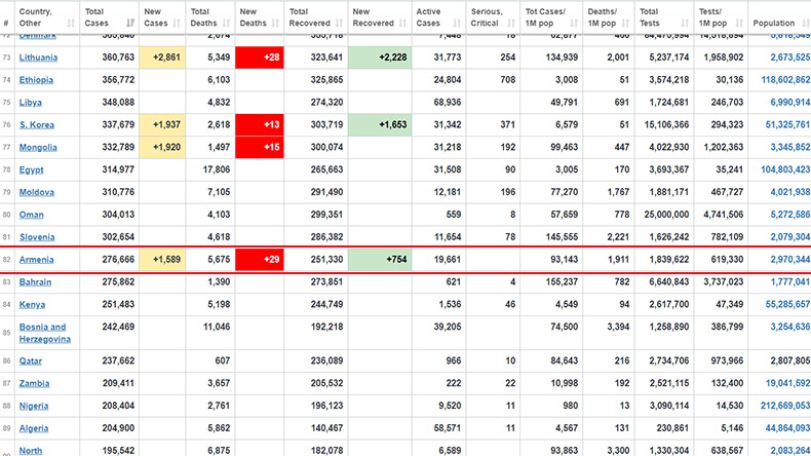The width and height of the screenshot is (811, 456).
Task: Open the Kenya country link
Action: [32, 305]
